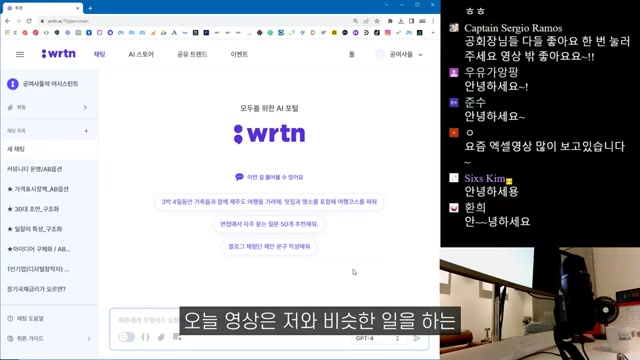
Task: Click the zoom magnifier icon in address bar
Action: pyautogui.click(x=356, y=21)
